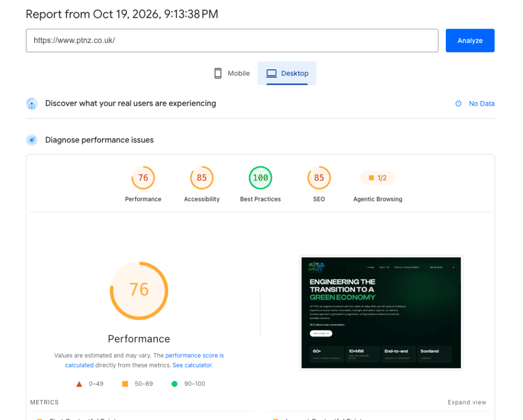Click the orange square 50–89 legend icon
Screen dimensions: 523x420
click(125, 384)
